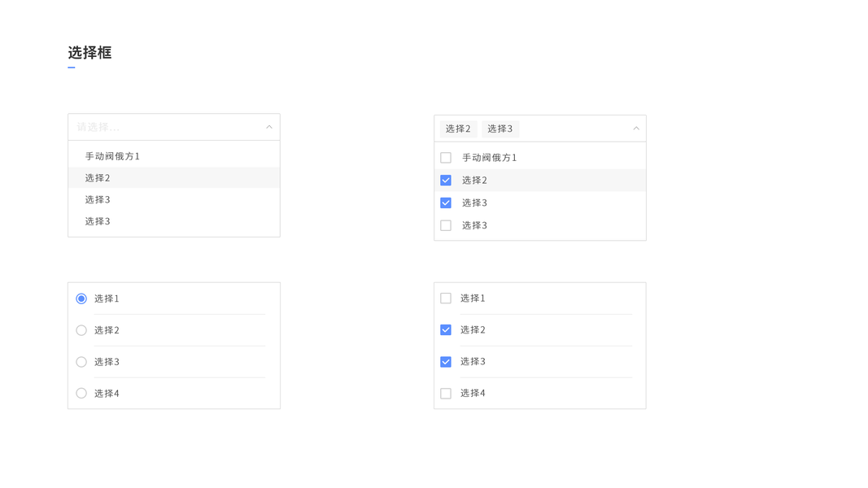Uncheck "选择2" in the bottom checkbox list
Viewport: 868px width, 488px height.
446,330
